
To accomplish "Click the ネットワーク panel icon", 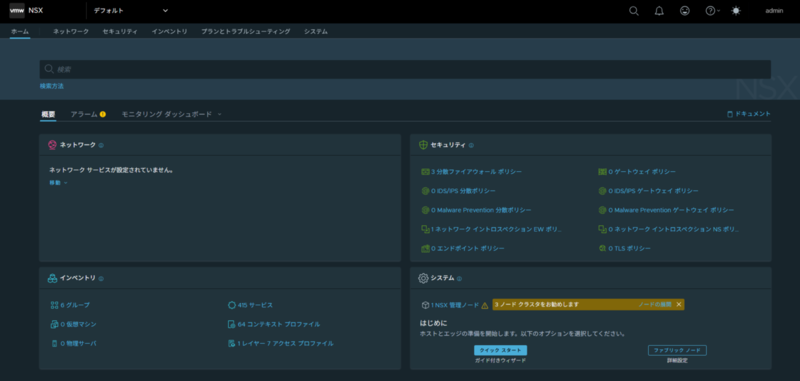I will tap(52, 145).
